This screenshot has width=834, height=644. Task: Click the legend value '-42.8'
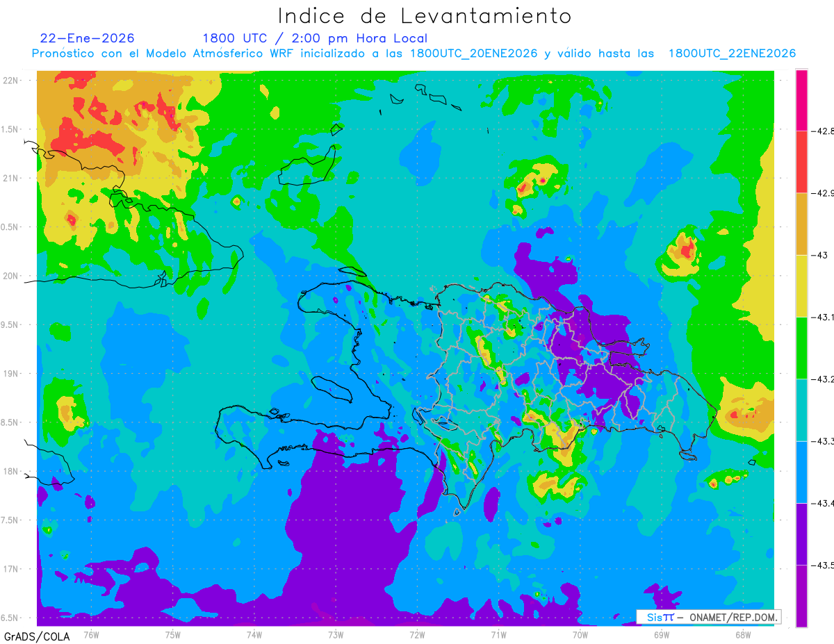[822, 131]
